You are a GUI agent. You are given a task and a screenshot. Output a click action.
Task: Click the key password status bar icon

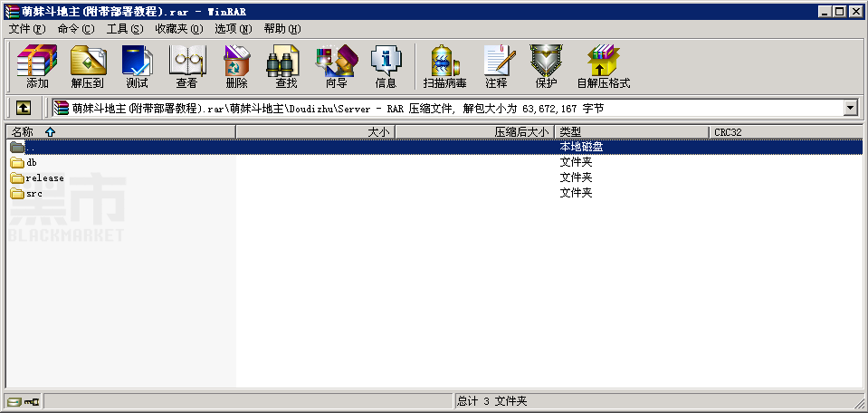31,401
